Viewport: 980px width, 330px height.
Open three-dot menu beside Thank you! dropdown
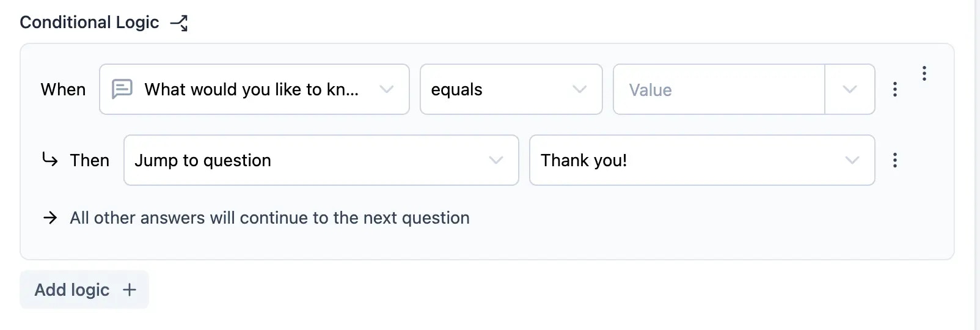(894, 160)
